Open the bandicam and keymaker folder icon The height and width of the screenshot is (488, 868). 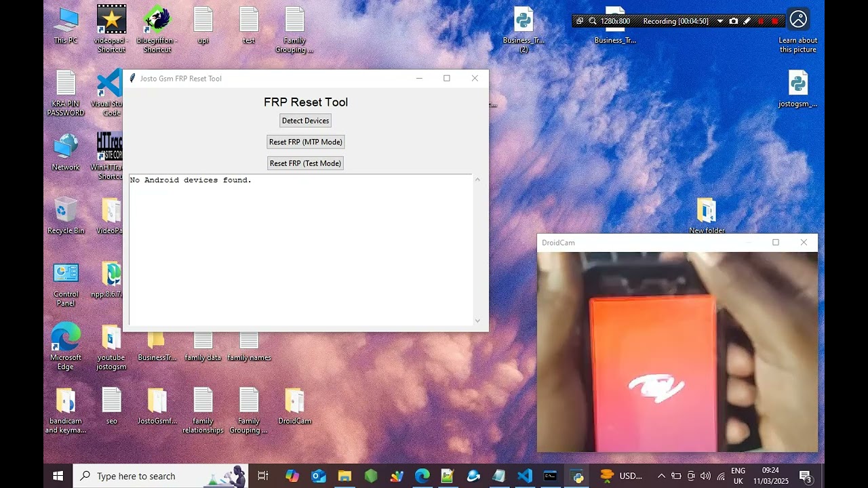66,410
